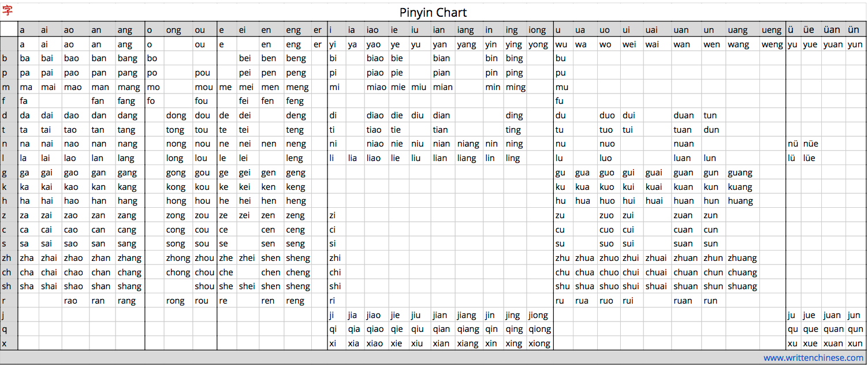The image size is (868, 366).
Task: Select the 'guai' cell
Action: click(654, 173)
